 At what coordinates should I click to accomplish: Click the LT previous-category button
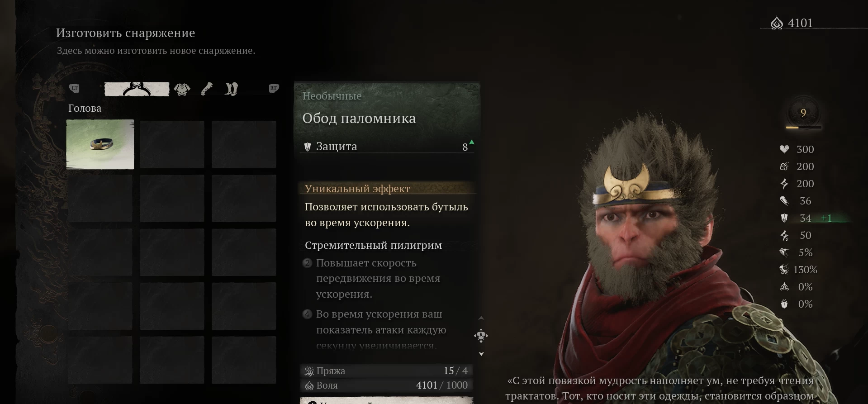(75, 88)
